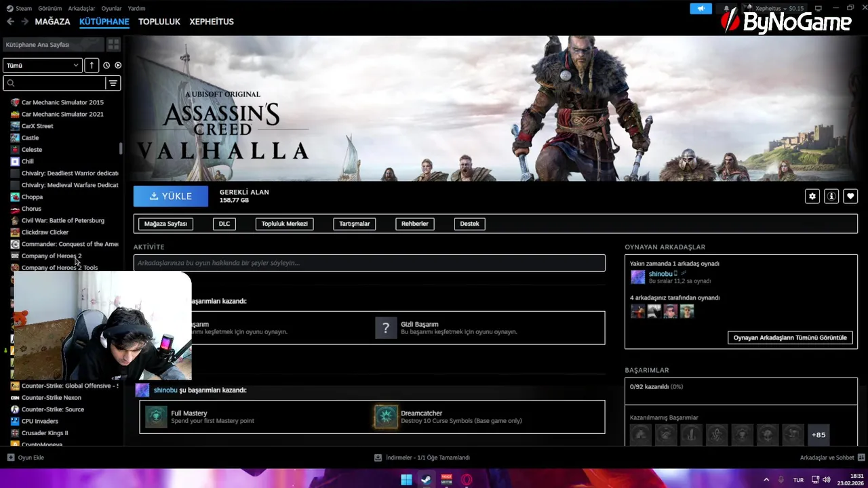868x488 pixels.
Task: Open the Arkadaşlar menu
Action: pos(82,8)
